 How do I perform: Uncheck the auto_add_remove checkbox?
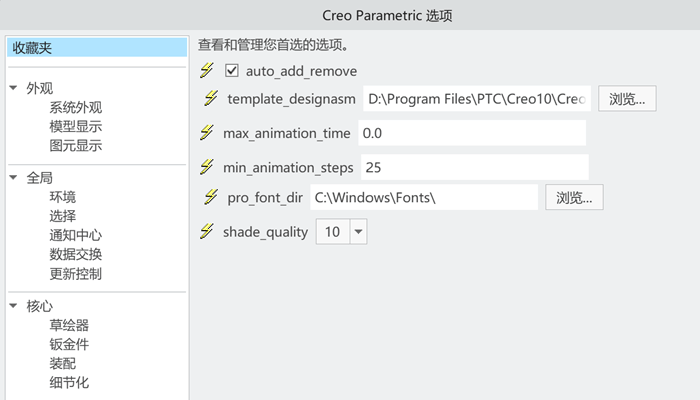pos(232,71)
